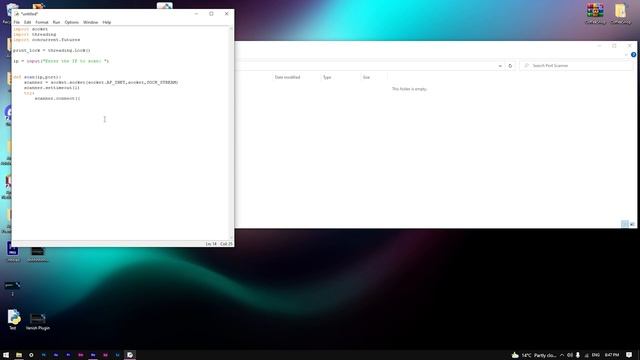The image size is (640, 360).
Task: Open the notification center icon
Action: click(629, 355)
